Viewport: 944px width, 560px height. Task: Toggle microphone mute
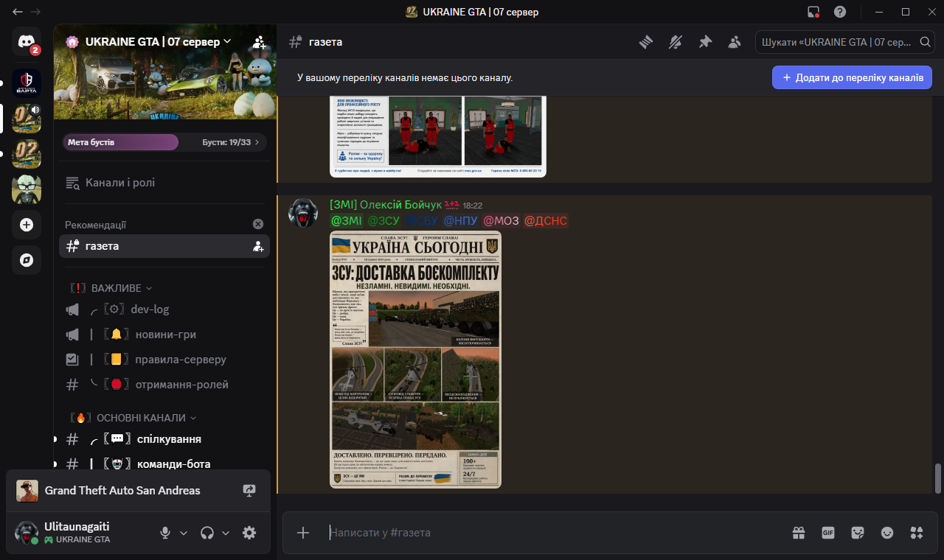[x=166, y=533]
